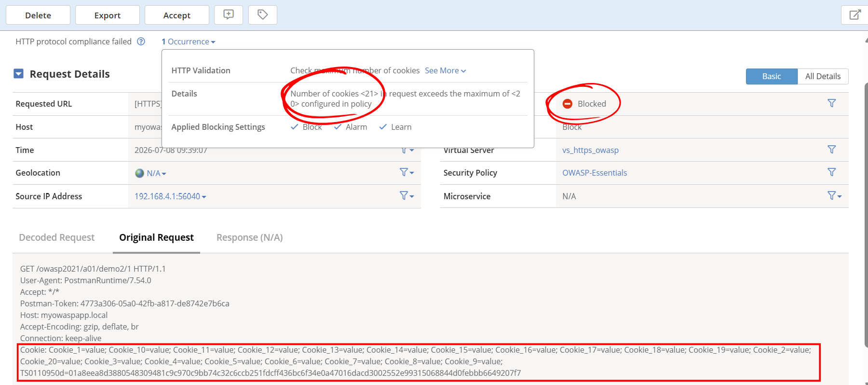Click help icon beside compliance failed
The image size is (868, 385).
pyautogui.click(x=141, y=41)
